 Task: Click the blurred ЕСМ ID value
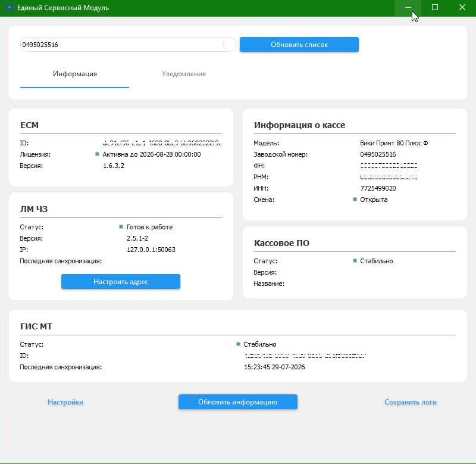tap(162, 143)
